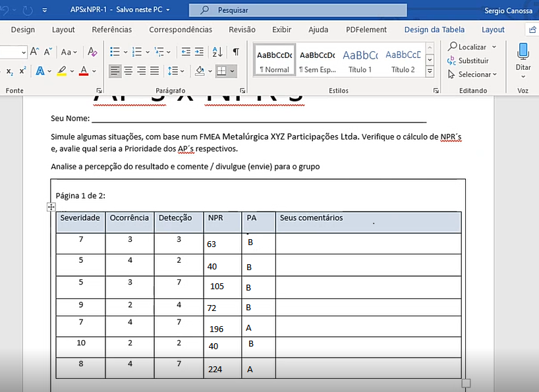Screen dimensions: 539x392
Task: Toggle superscript formatting
Action: click(22, 70)
